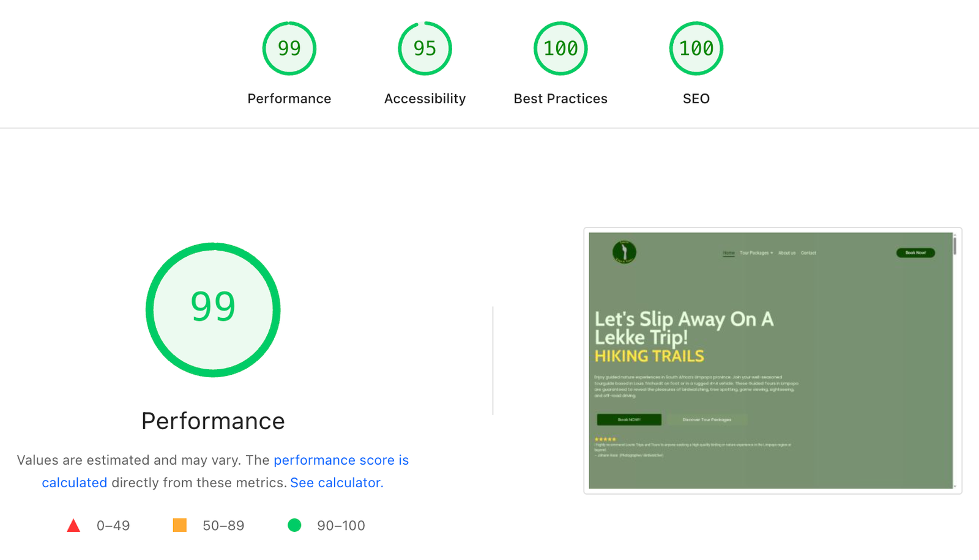Select the Best Practices score gauge
The image size is (979, 560).
(x=560, y=49)
